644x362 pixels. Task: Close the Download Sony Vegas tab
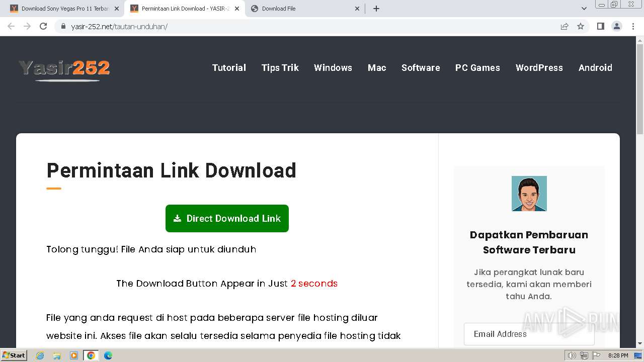point(117,9)
